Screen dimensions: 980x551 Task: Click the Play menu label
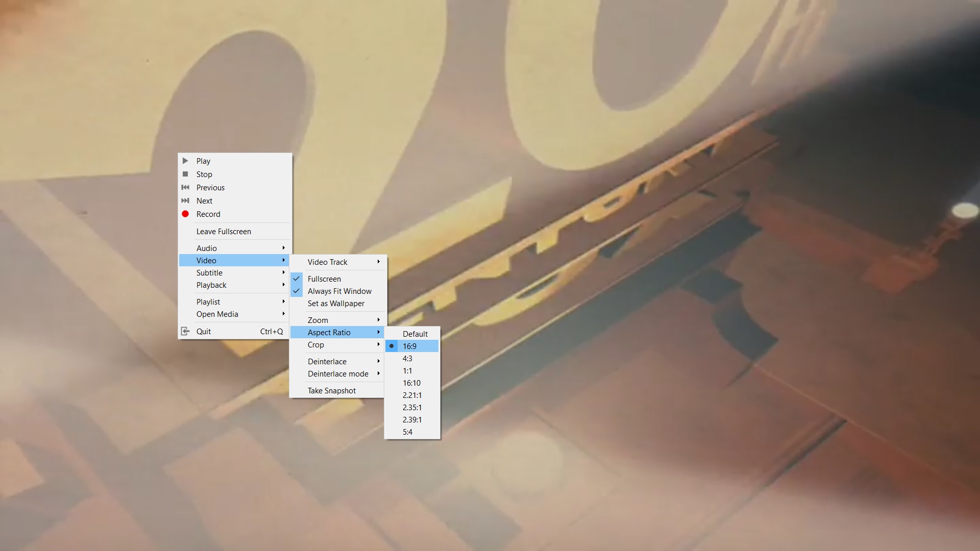[x=203, y=161]
